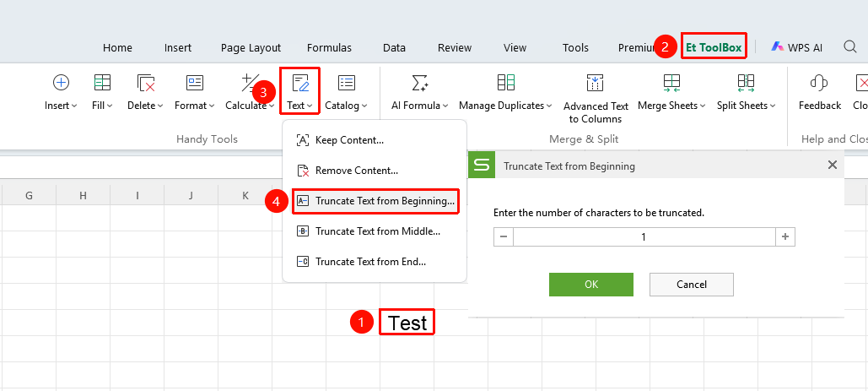This screenshot has height=391, width=868.
Task: Click the Text tool icon
Action: (x=300, y=83)
